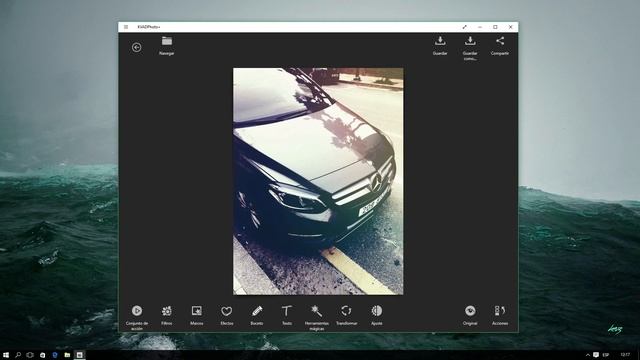The height and width of the screenshot is (360, 640).
Task: Open the Filtros tool
Action: (167, 316)
